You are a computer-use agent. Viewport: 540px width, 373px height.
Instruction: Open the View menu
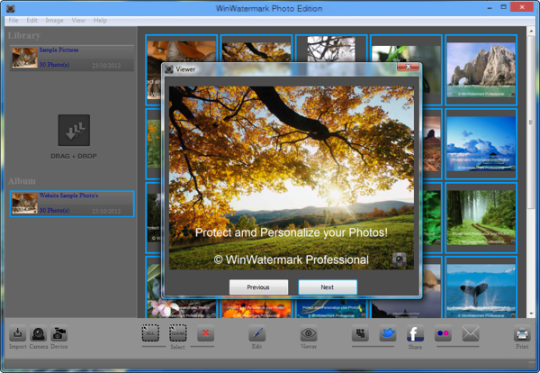tap(78, 20)
